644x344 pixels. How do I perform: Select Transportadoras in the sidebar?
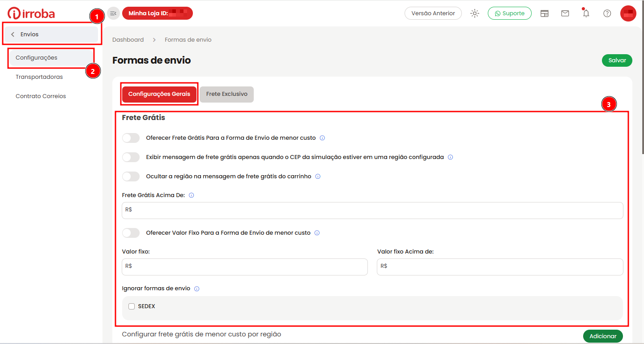(39, 77)
